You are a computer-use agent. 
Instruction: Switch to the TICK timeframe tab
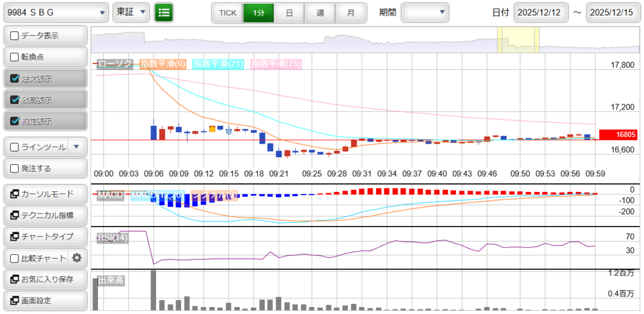point(227,13)
